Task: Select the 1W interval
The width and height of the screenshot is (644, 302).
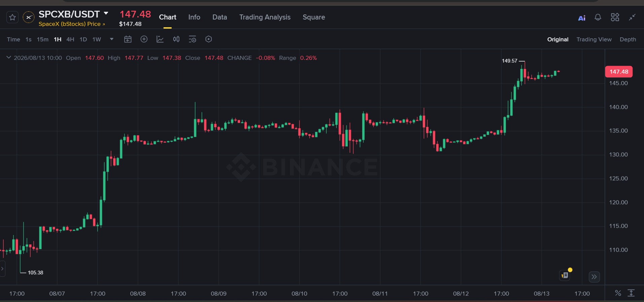Action: [x=97, y=39]
